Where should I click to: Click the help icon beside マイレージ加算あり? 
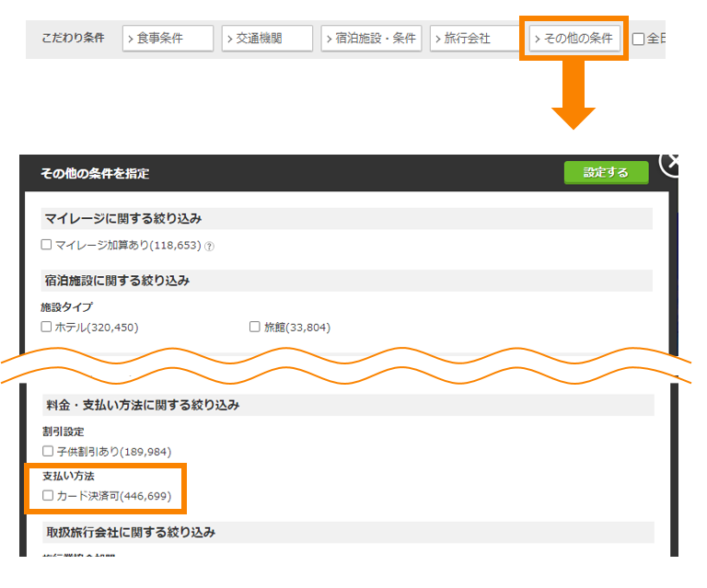tap(209, 247)
